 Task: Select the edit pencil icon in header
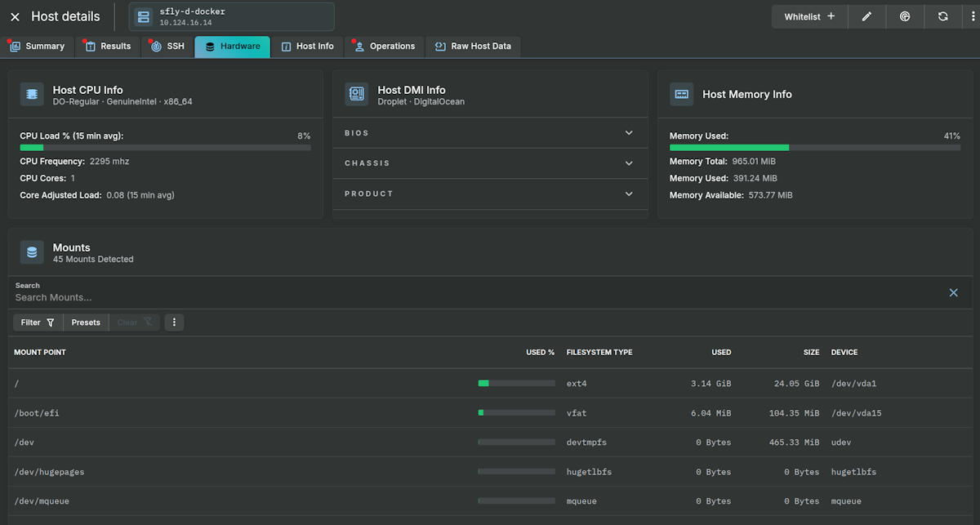(866, 16)
